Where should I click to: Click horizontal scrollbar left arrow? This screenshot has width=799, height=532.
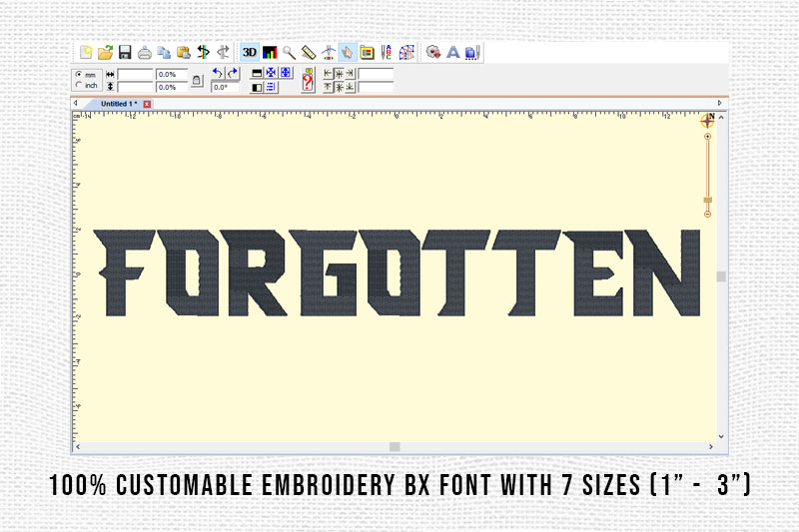(x=78, y=446)
